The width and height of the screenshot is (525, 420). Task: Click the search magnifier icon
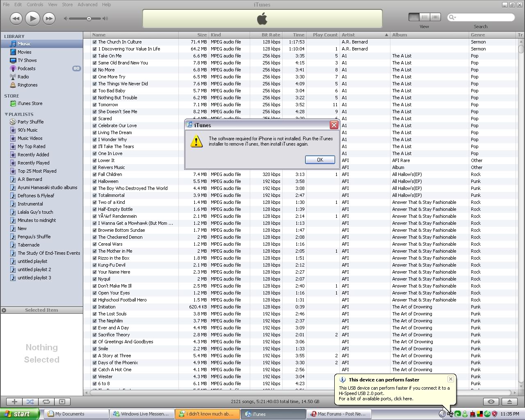click(452, 17)
